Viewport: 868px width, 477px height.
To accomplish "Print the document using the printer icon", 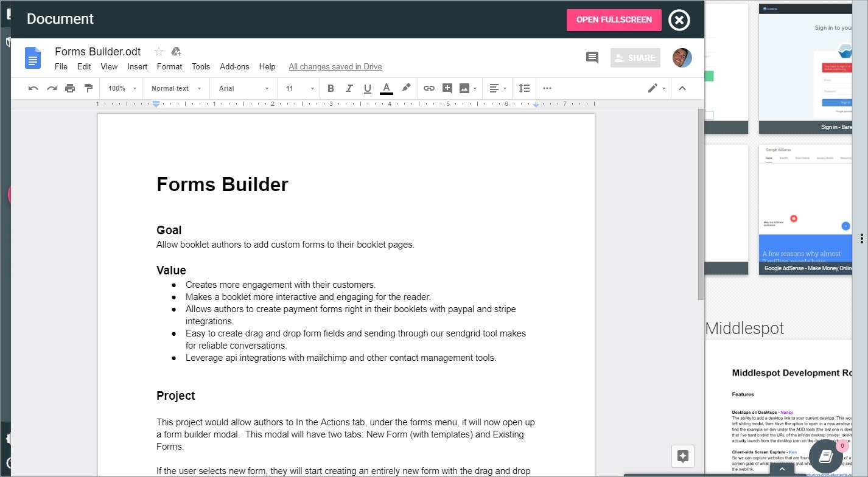I will pyautogui.click(x=70, y=88).
